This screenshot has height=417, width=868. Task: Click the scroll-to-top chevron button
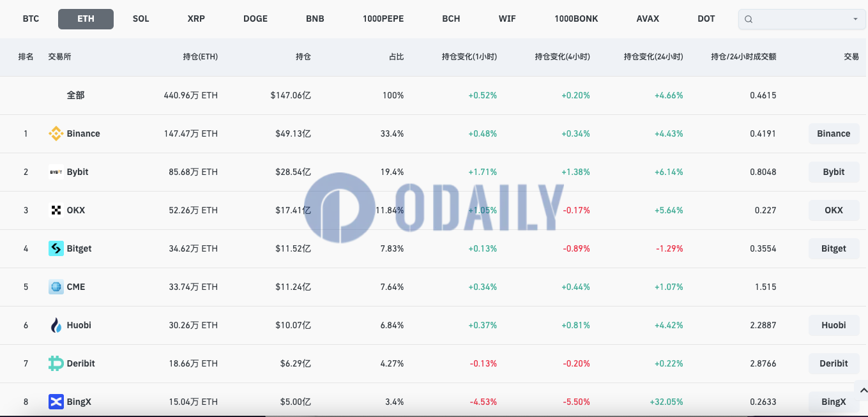(x=863, y=390)
